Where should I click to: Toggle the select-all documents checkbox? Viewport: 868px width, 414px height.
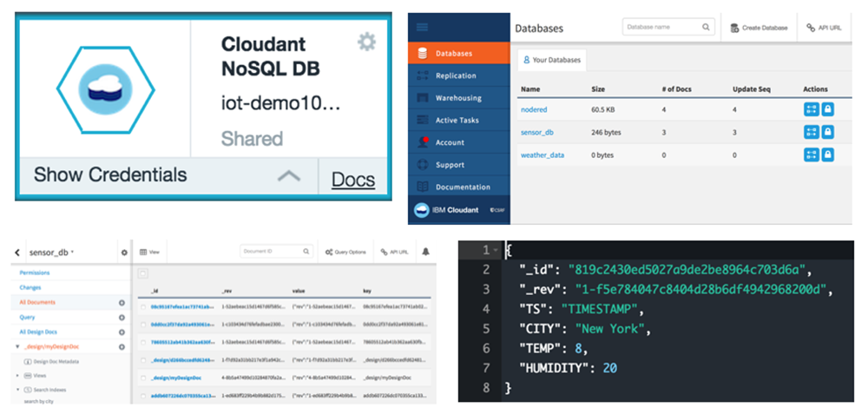tap(142, 273)
